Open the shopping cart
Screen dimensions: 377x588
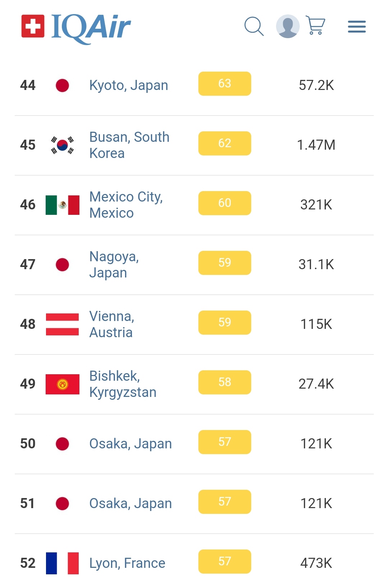pos(316,25)
